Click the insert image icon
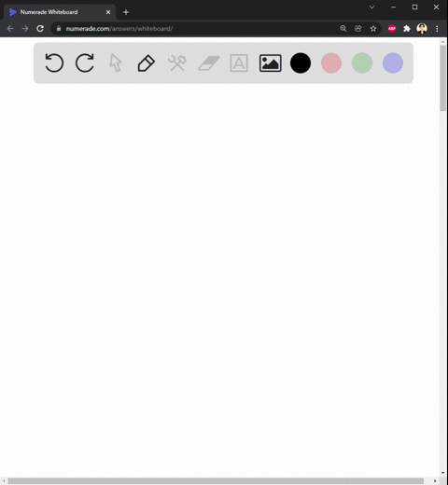Image resolution: width=448 pixels, height=485 pixels. 271,63
